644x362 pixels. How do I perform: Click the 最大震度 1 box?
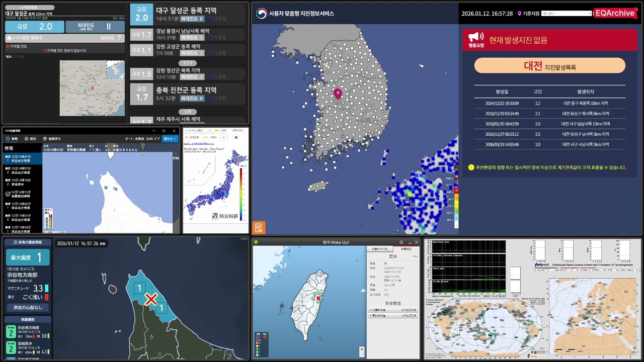28,258
